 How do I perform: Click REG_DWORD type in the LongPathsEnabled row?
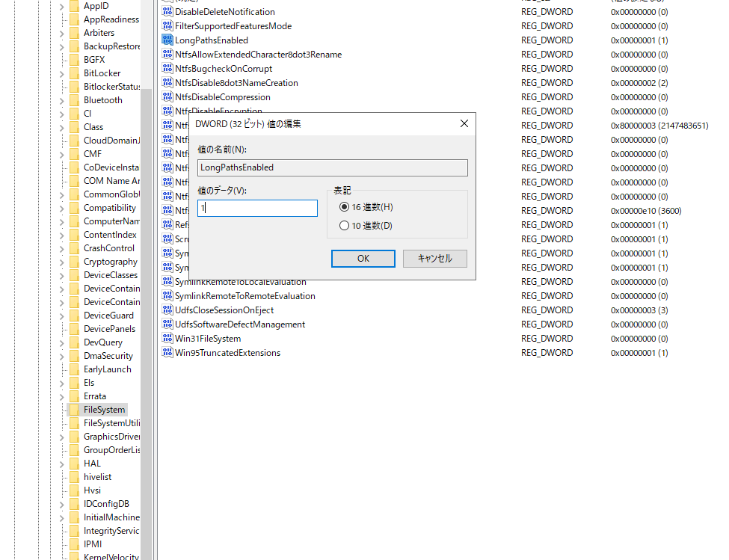point(547,40)
